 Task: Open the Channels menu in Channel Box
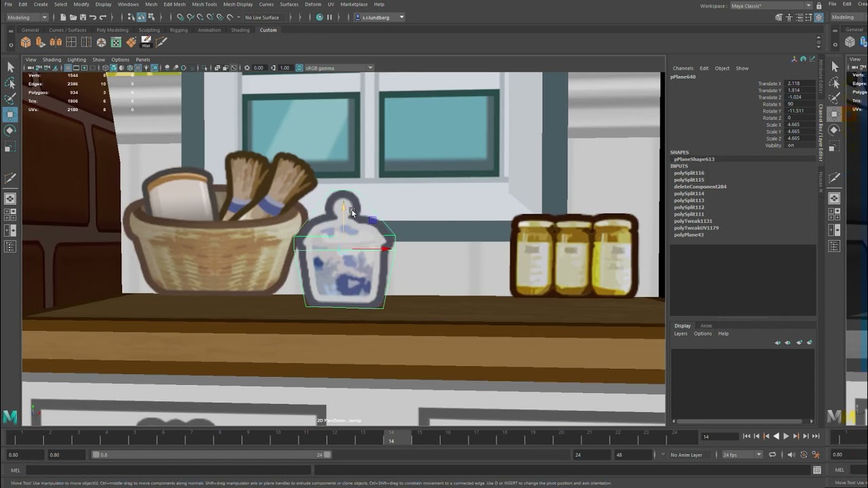[x=683, y=68]
